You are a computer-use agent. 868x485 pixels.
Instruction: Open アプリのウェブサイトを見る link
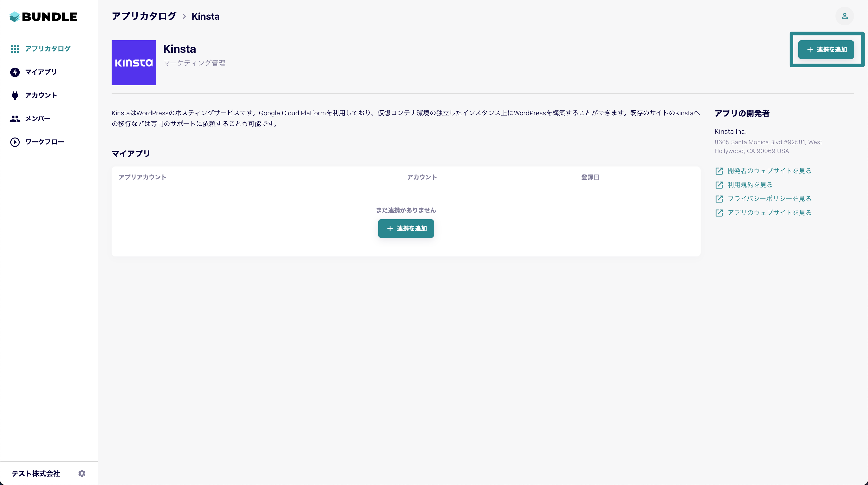pos(769,213)
